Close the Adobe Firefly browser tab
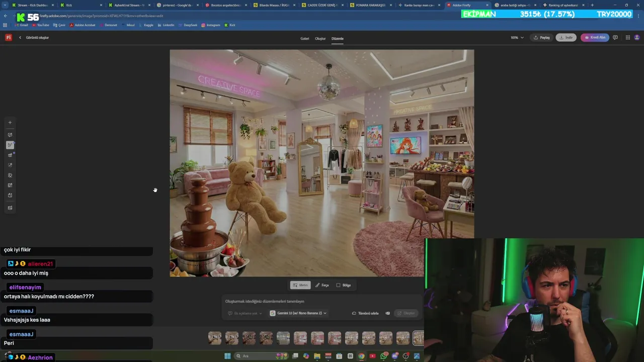The width and height of the screenshot is (644, 362). (487, 5)
